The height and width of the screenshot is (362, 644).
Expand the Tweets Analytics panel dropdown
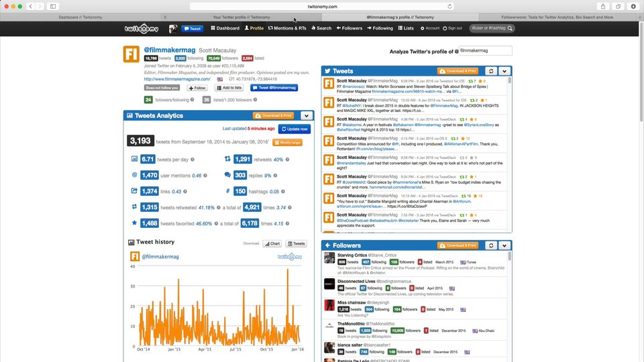click(x=307, y=116)
